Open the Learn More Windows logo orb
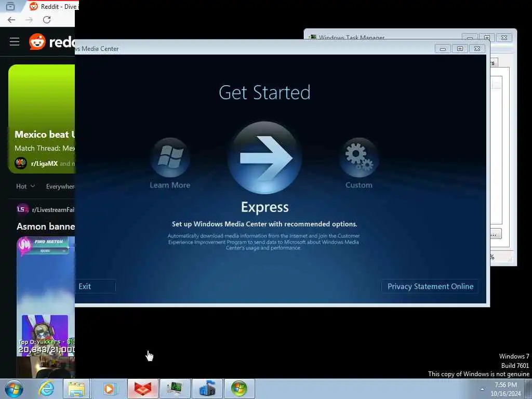 (x=170, y=157)
